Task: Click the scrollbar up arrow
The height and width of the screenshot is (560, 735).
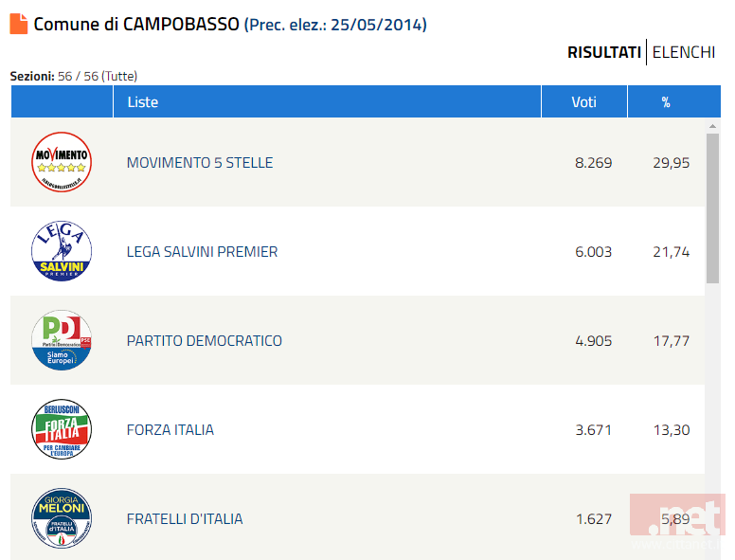Action: coord(712,126)
